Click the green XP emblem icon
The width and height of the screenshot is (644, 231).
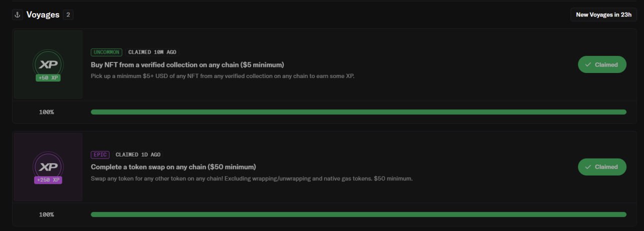click(x=48, y=64)
